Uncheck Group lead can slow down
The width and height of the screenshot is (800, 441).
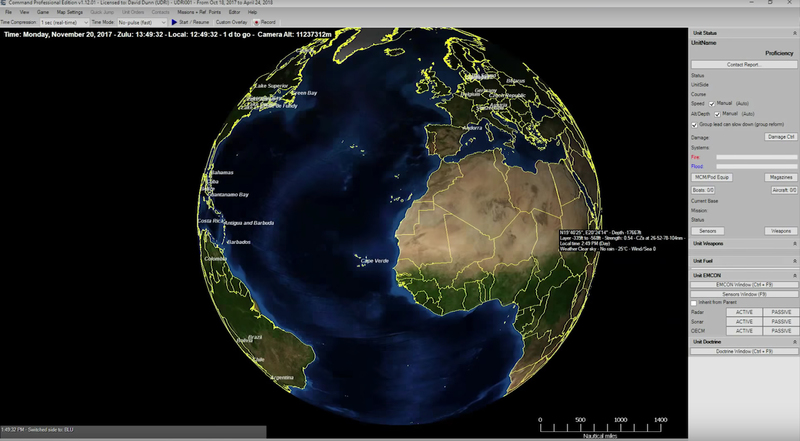pos(695,124)
